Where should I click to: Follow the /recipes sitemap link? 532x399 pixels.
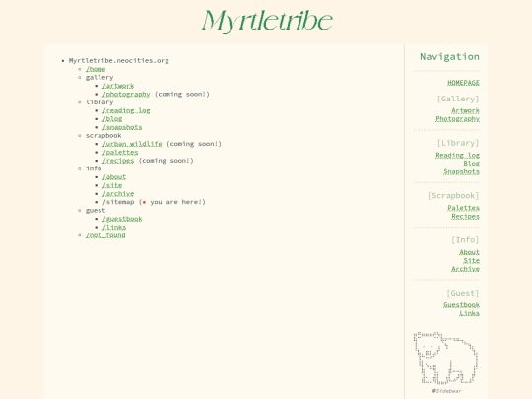(x=118, y=161)
